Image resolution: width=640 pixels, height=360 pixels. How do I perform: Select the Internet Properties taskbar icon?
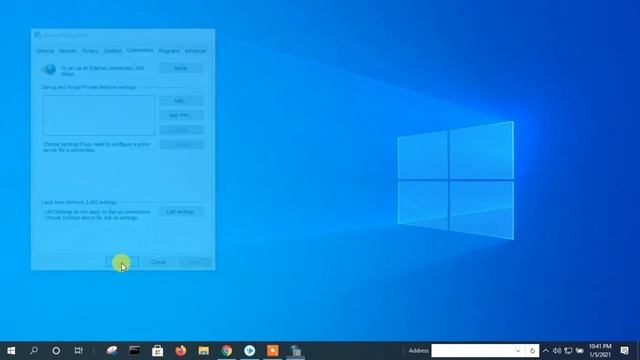(296, 351)
